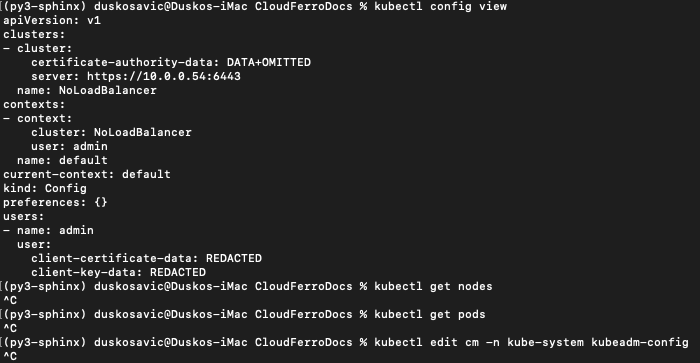Click the 'user: admin' context line
The height and width of the screenshot is (363, 700).
[69, 146]
